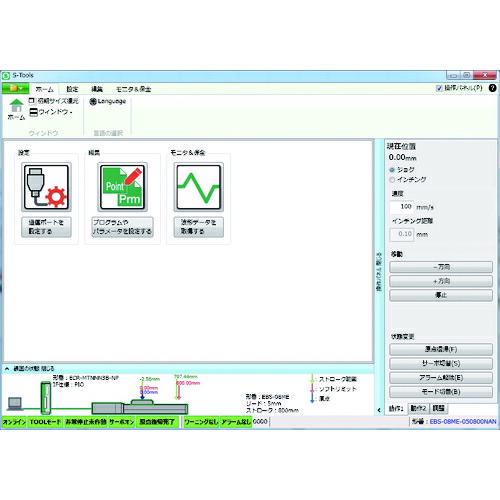
Task: Click the 0000 code in the status bar
Action: [260, 422]
